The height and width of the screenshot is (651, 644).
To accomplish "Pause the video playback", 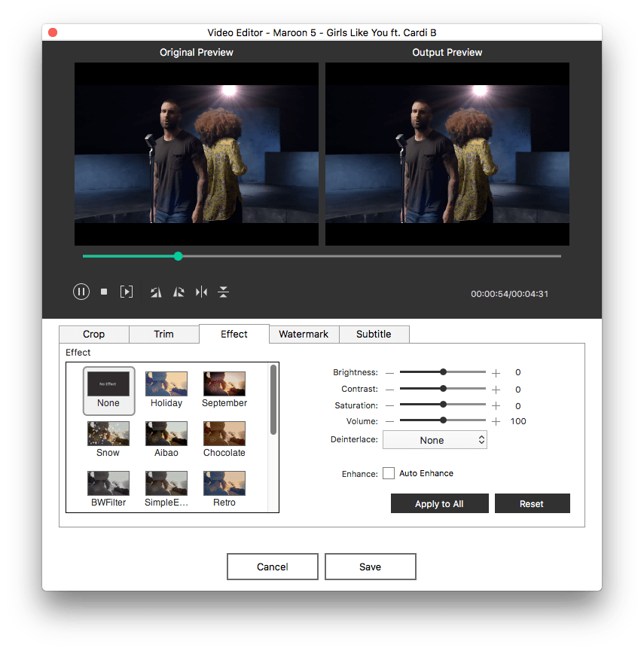I will [81, 292].
